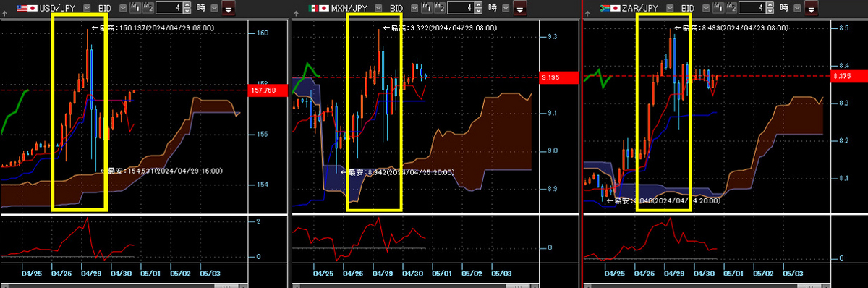This screenshot has width=868, height=288.
Task: Expand the BID price type dropdown on USD/JPY chart
Action: [x=123, y=9]
